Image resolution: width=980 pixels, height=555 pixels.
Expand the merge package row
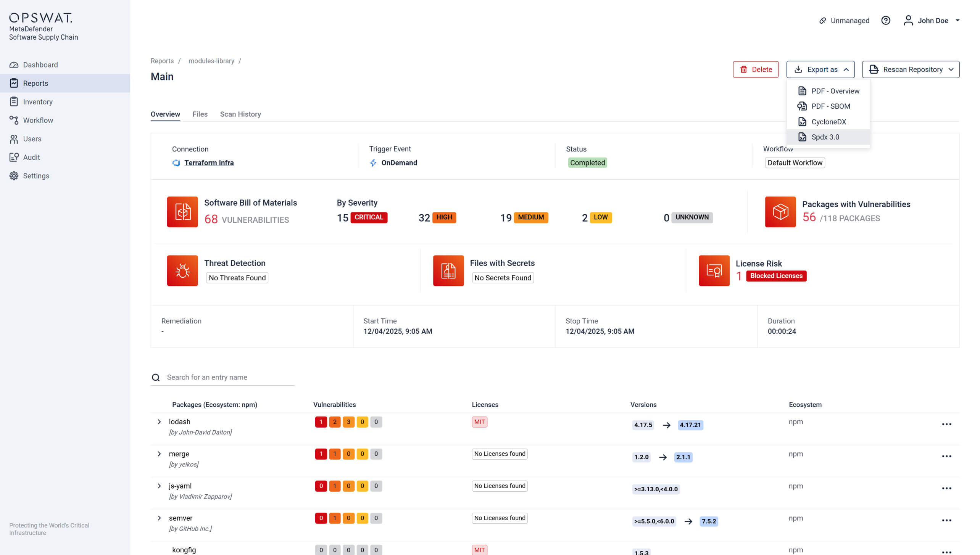pyautogui.click(x=159, y=454)
